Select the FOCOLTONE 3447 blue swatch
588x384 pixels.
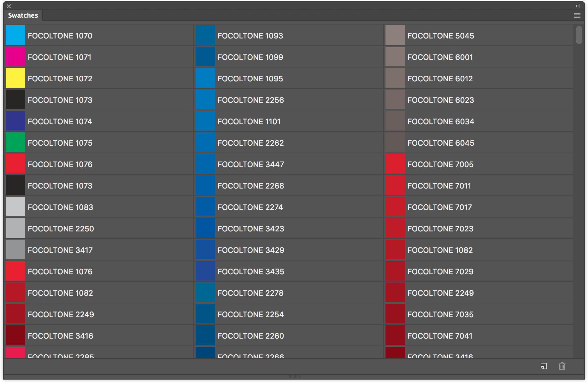click(x=205, y=164)
